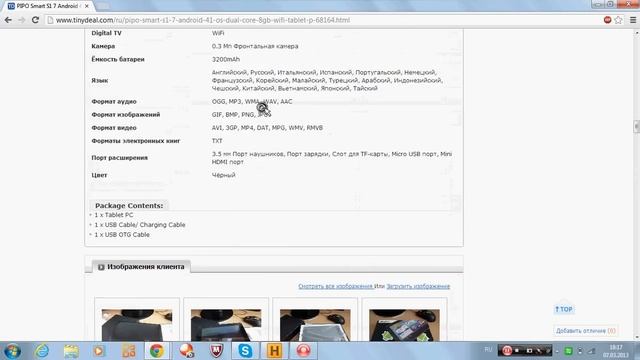Open the second customer image thumbnail

[226, 325]
